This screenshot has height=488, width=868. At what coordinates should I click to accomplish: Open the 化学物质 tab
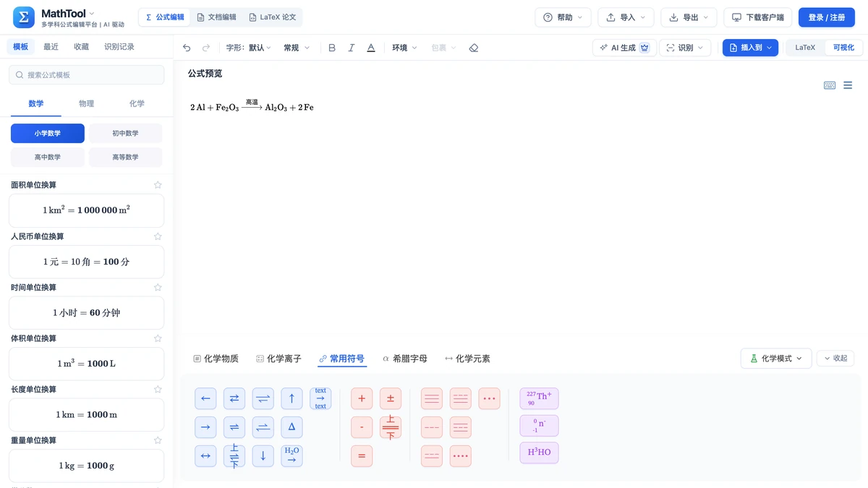pos(216,359)
